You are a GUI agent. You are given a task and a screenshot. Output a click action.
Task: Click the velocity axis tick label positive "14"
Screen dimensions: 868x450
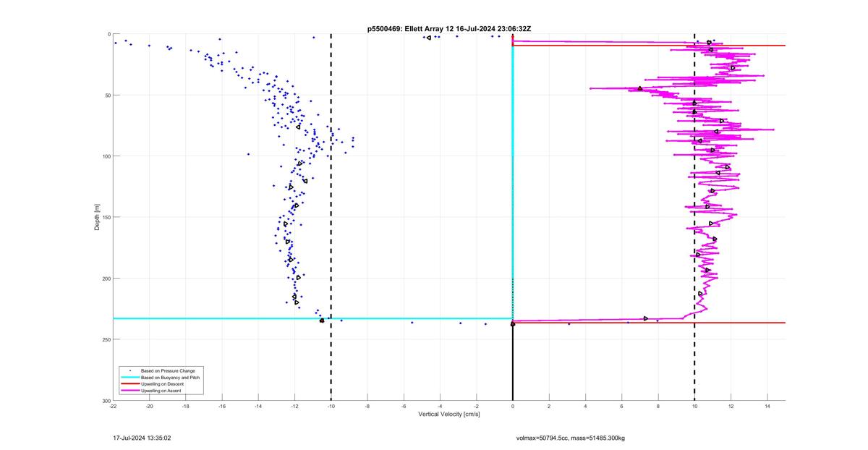coord(767,407)
